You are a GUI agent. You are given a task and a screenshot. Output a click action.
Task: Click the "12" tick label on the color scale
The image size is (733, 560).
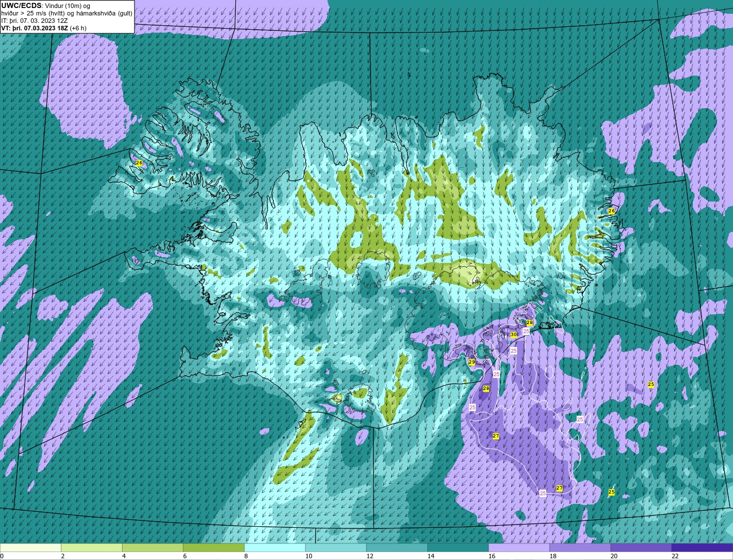point(369,556)
